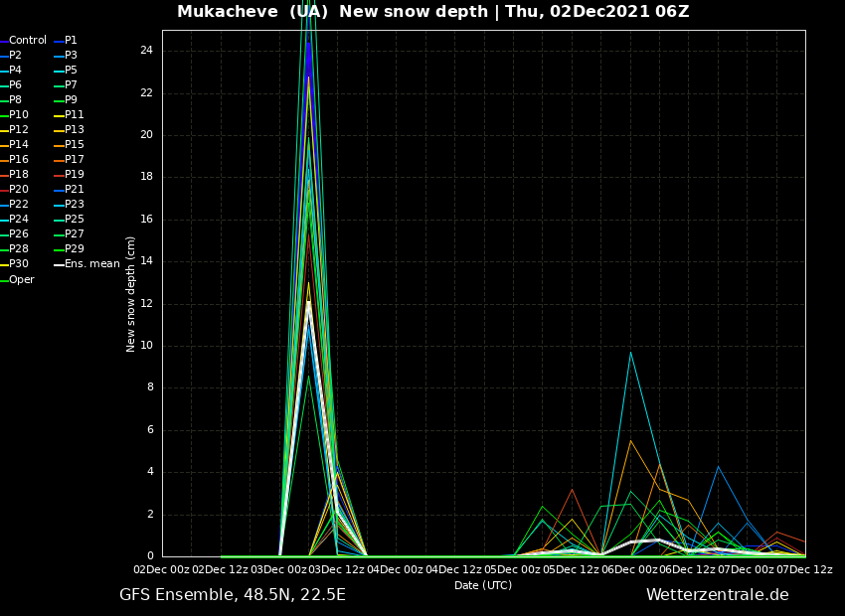Viewport: 845px width, 616px height.
Task: Select P24 in the legend
Action: [x=19, y=220]
